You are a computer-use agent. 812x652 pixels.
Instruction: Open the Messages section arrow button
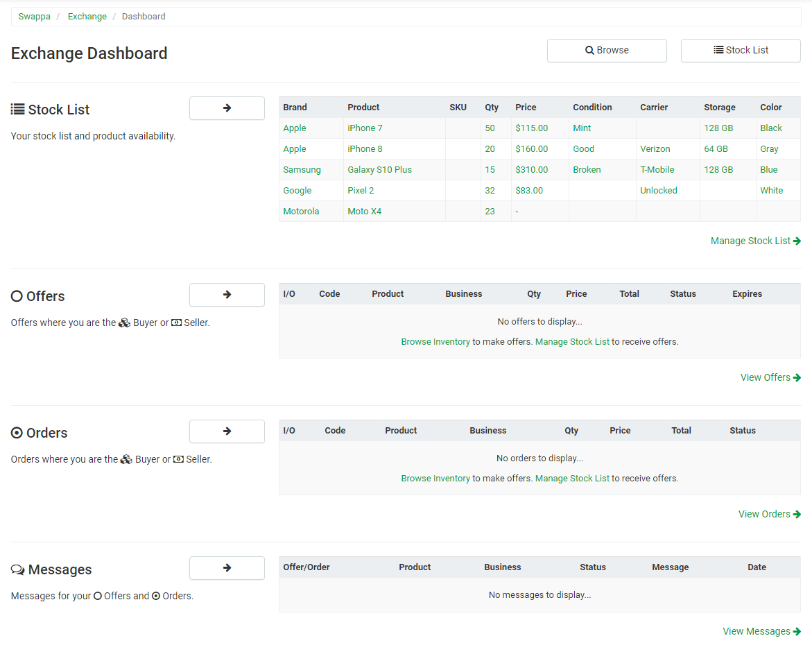click(227, 568)
